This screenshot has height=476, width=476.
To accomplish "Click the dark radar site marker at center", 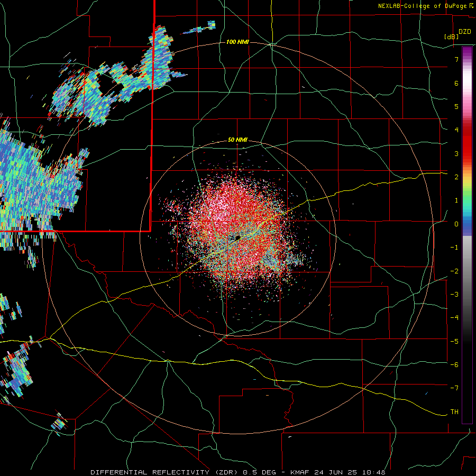I will [x=237, y=237].
